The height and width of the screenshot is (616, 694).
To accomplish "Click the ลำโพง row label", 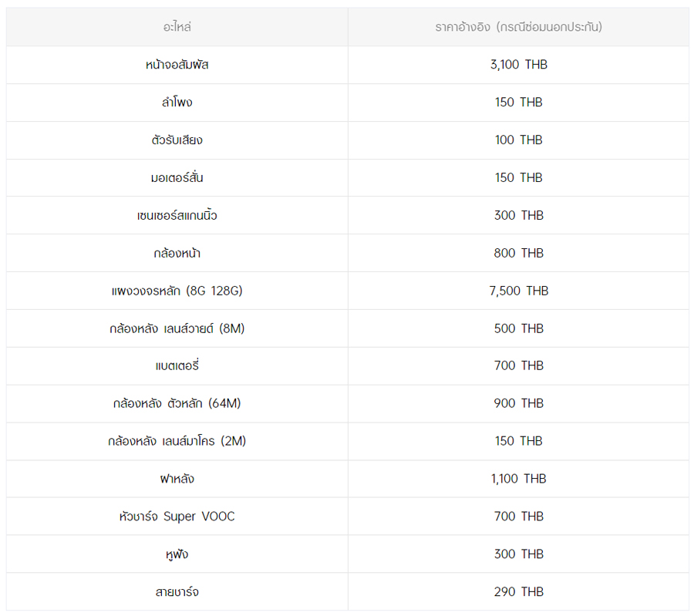I will [x=177, y=103].
